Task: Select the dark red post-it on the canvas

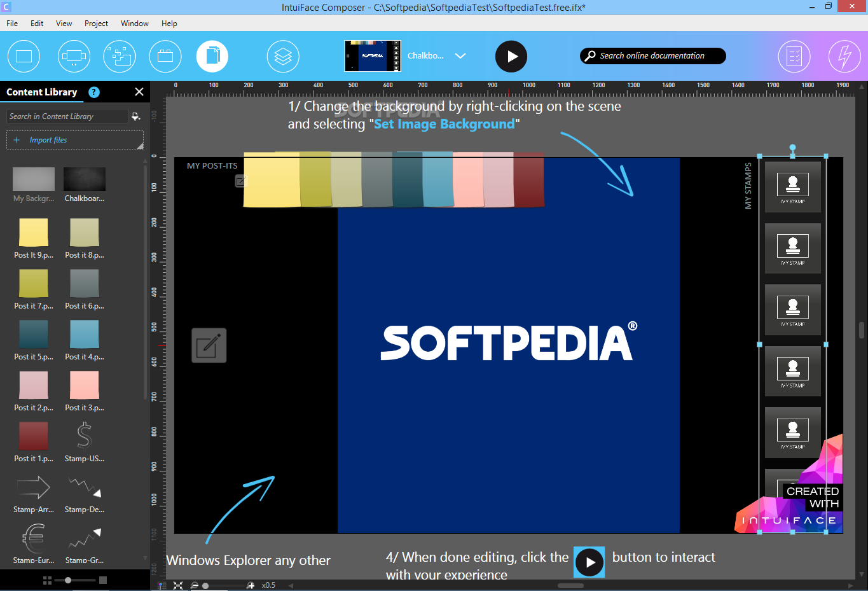Action: [x=529, y=179]
